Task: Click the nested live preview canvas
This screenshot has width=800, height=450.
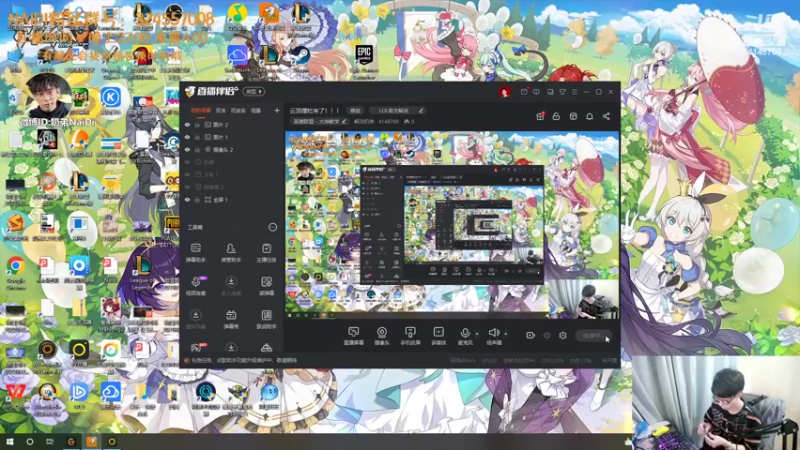Action: 452,224
